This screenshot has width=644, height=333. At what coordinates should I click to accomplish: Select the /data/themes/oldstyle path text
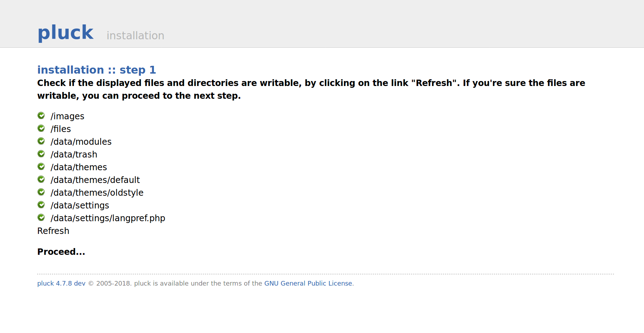coord(97,193)
